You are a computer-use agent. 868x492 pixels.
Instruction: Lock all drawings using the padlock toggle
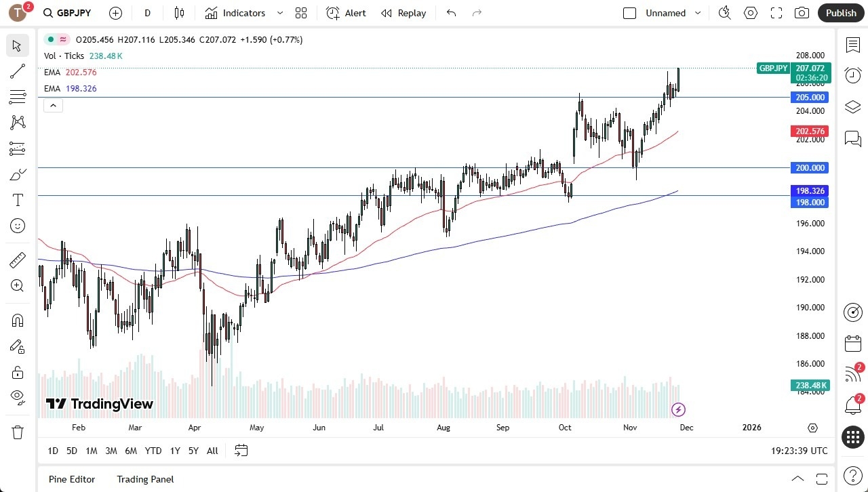18,372
